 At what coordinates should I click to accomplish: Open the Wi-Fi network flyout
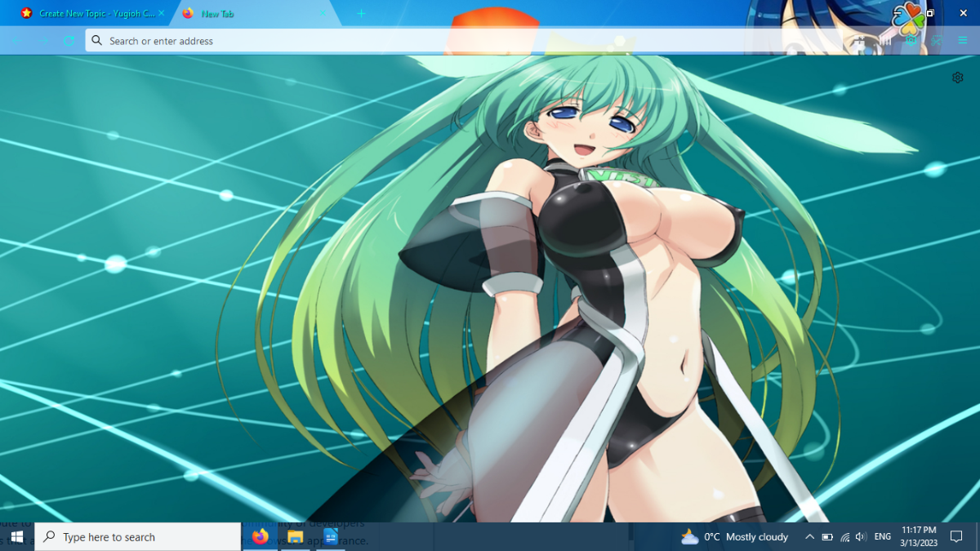(844, 537)
